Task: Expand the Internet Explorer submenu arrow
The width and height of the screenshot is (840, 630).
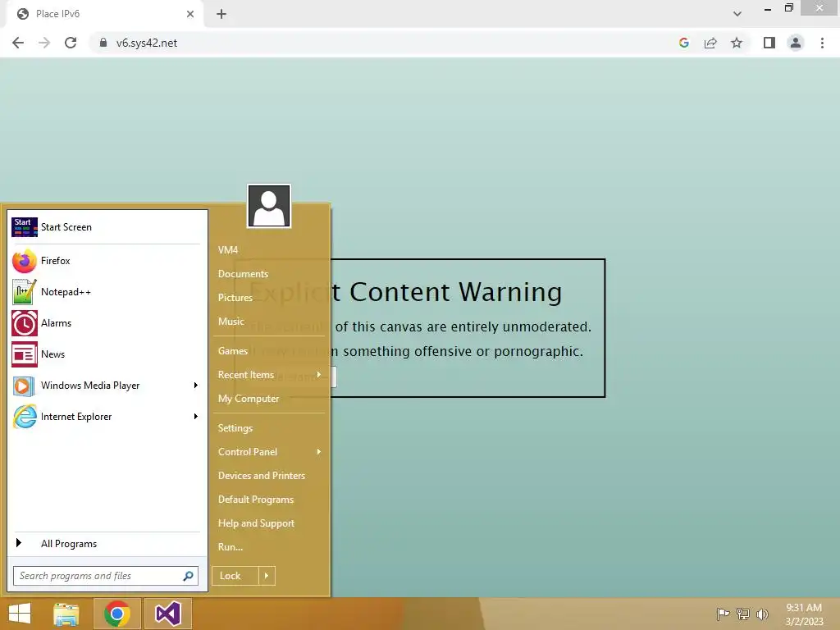Action: (x=195, y=416)
